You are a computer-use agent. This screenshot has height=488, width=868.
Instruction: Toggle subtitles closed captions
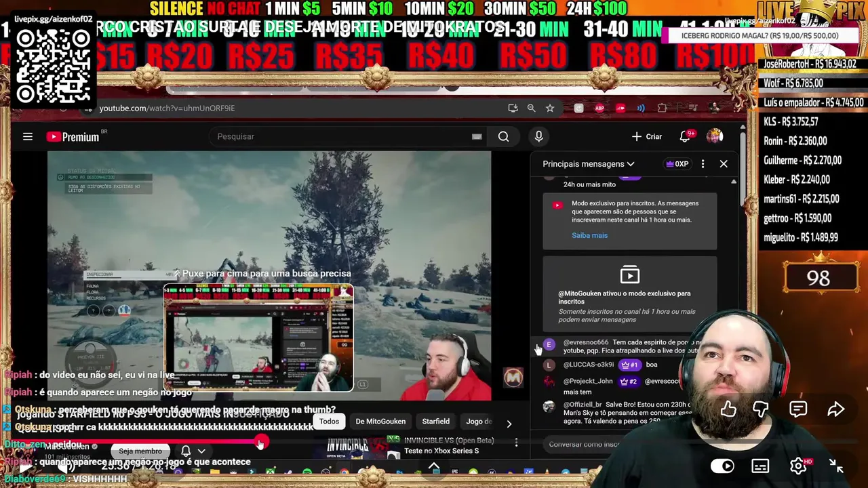(760, 466)
